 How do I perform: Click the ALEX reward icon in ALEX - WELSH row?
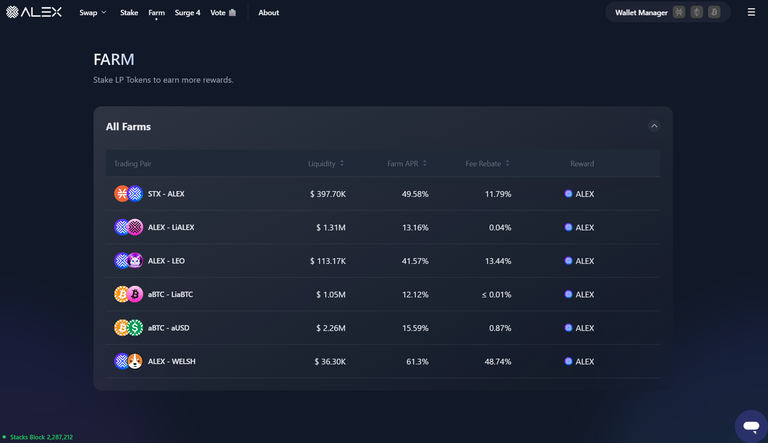click(x=568, y=361)
